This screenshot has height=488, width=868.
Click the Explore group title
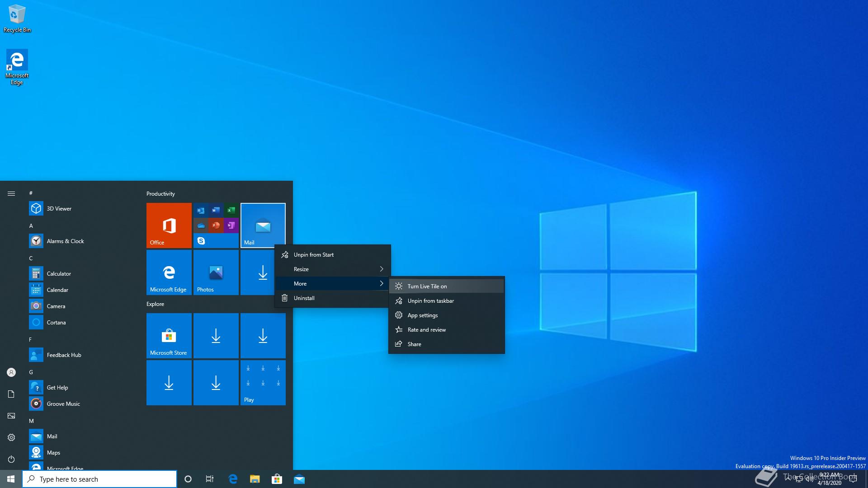pos(155,304)
